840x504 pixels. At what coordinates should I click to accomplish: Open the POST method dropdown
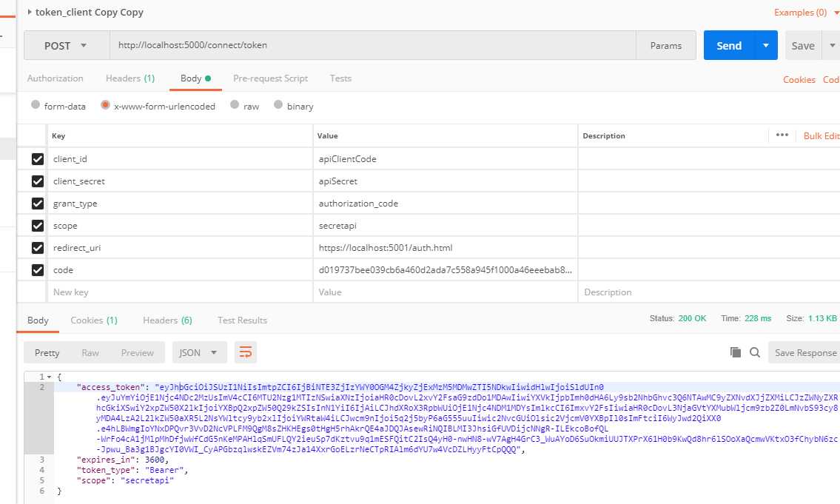pos(67,46)
